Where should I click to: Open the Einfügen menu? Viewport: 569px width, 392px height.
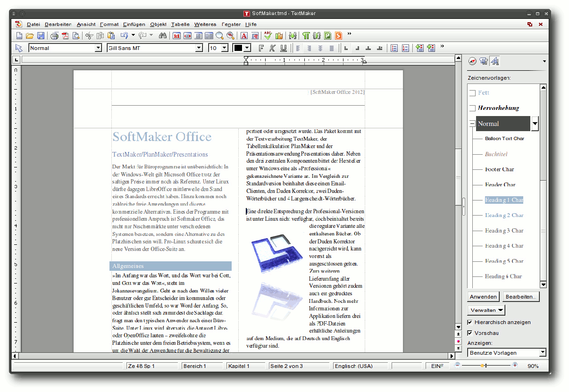tap(134, 24)
